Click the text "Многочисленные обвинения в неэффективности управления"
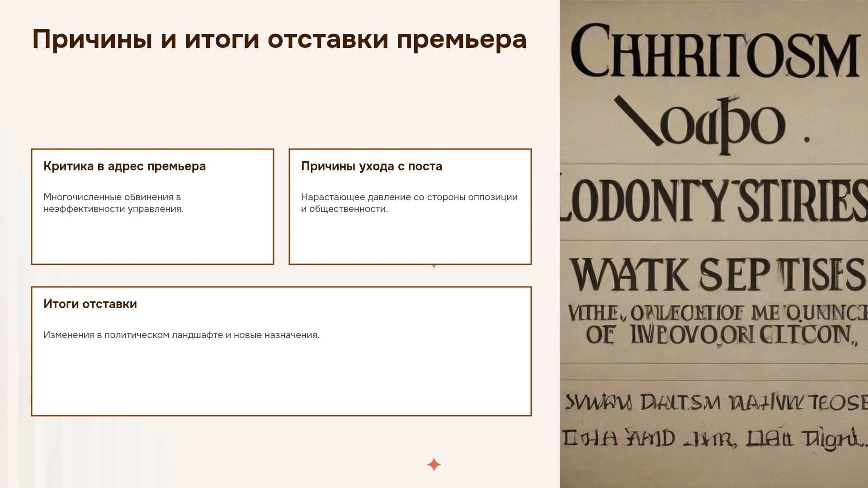Image resolution: width=868 pixels, height=488 pixels. (113, 203)
